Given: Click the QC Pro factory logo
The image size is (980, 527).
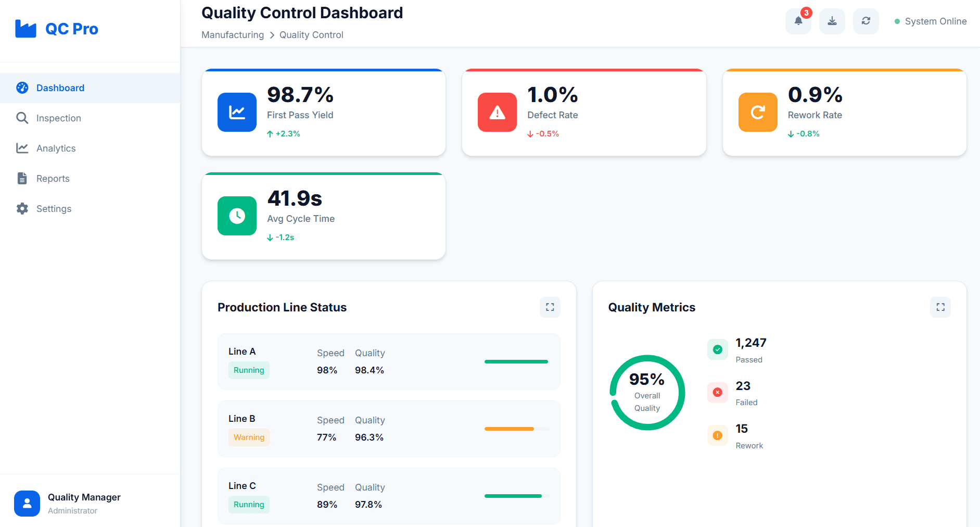Looking at the screenshot, I should coord(26,29).
